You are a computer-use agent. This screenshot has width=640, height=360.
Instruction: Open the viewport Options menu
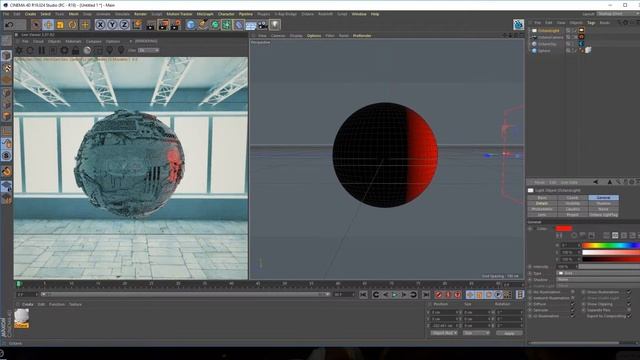click(314, 36)
